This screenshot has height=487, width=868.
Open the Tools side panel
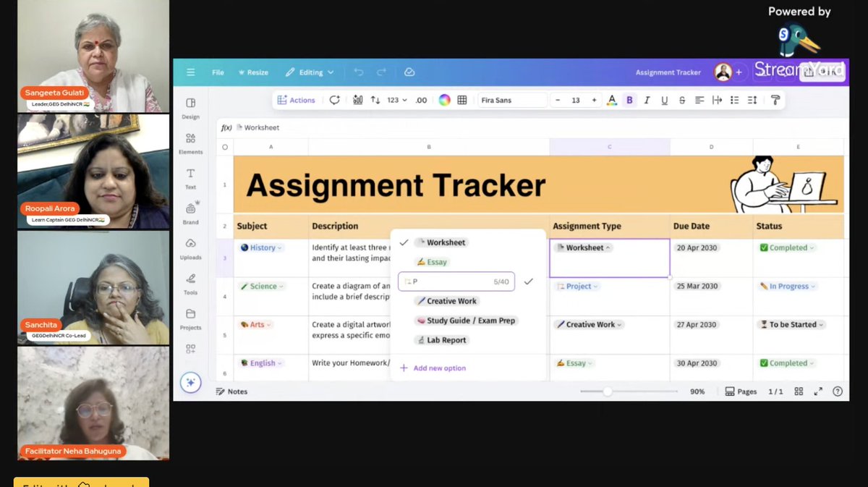click(190, 283)
